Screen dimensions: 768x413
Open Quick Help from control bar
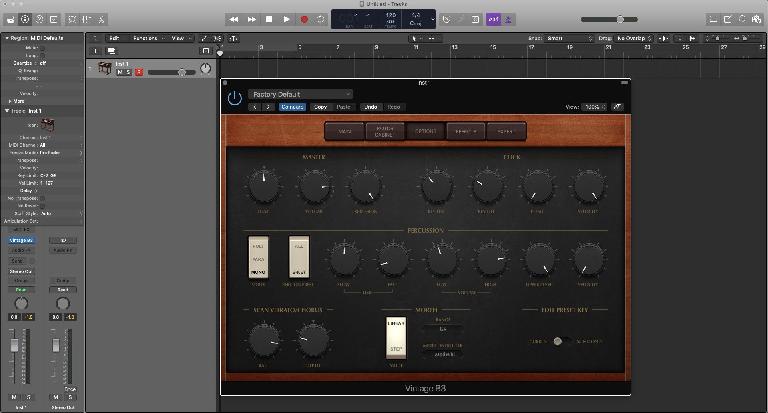(40, 20)
